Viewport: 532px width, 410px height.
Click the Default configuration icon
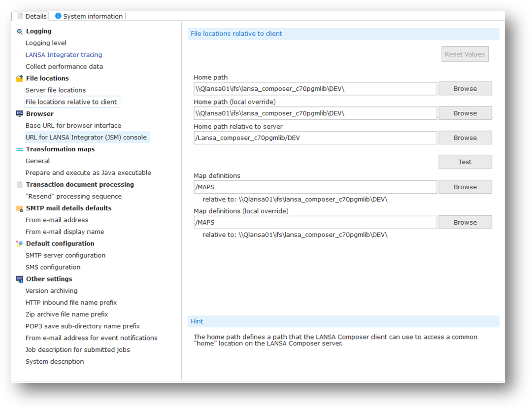[20, 244]
